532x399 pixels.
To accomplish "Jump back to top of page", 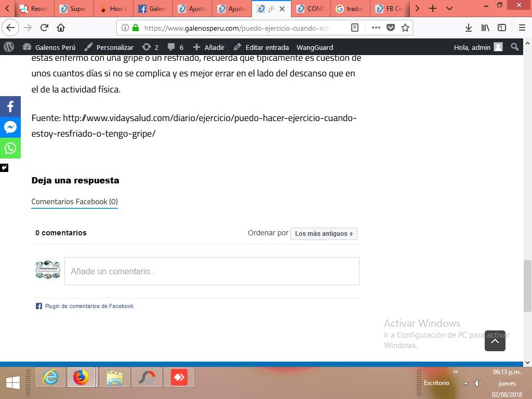I will point(495,341).
